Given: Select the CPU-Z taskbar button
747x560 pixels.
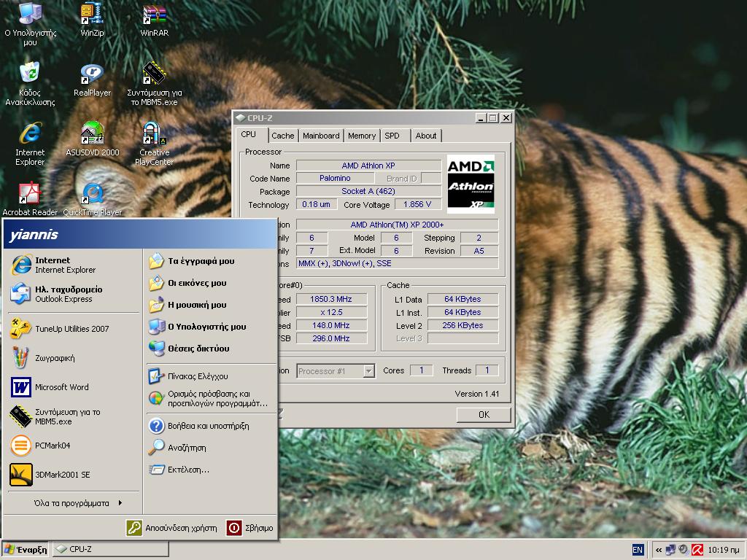Looking at the screenshot, I should click(111, 549).
